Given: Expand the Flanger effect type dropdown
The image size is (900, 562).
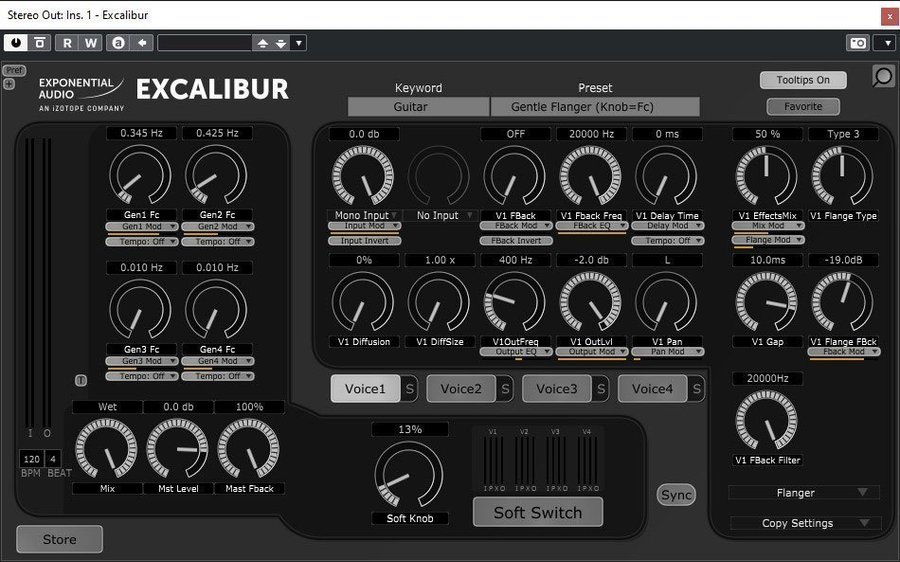Looking at the screenshot, I should [x=804, y=493].
